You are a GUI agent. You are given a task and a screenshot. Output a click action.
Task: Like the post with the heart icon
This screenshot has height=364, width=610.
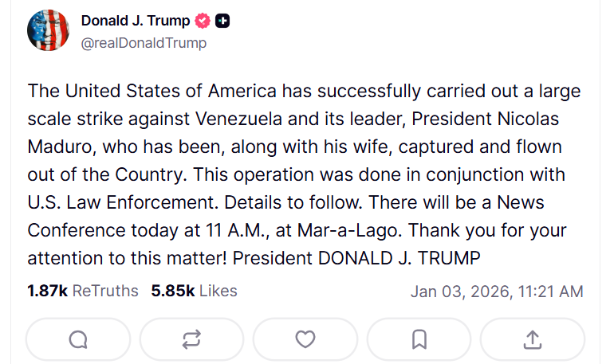305,340
